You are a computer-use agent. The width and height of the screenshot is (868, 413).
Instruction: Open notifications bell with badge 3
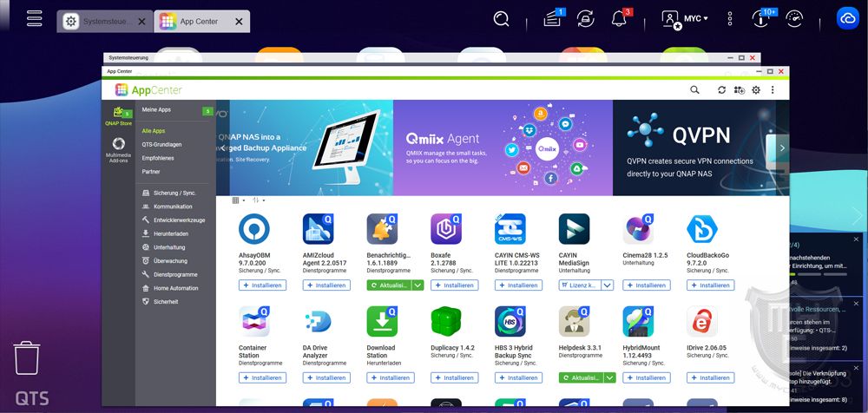[x=620, y=18]
